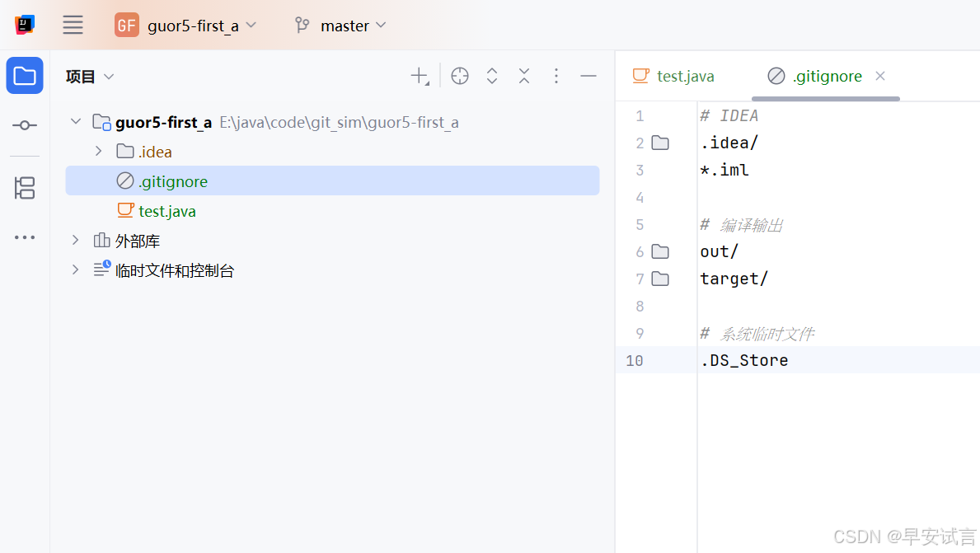Image resolution: width=980 pixels, height=553 pixels.
Task: Click folder gutter icon on line 7
Action: tap(660, 279)
